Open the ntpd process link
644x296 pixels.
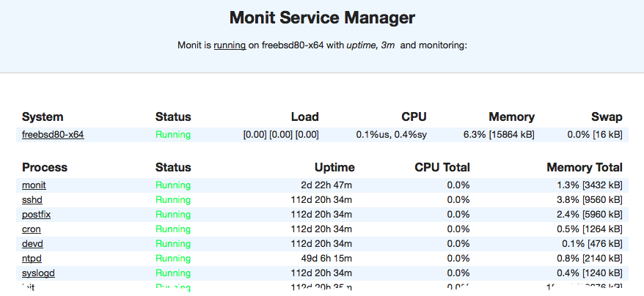32,259
